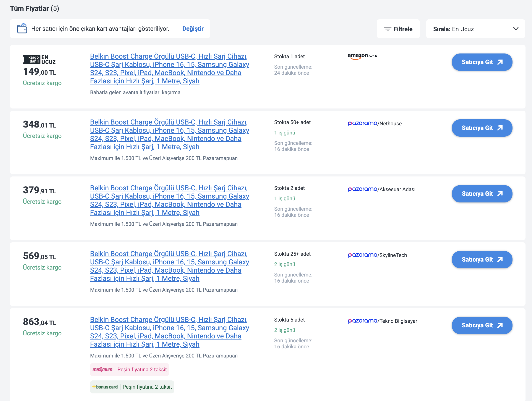
Task: Click the Pazarama logo for SkylineTech
Action: click(x=362, y=255)
